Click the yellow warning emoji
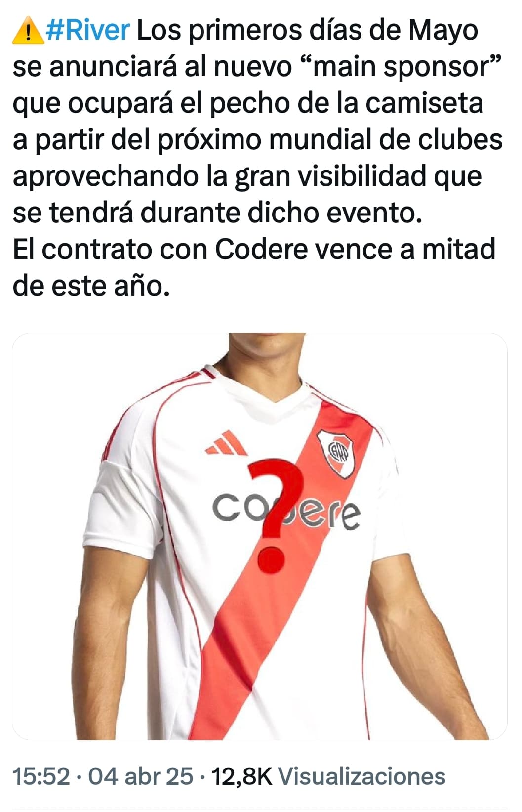The width and height of the screenshot is (522, 812). pos(28,31)
